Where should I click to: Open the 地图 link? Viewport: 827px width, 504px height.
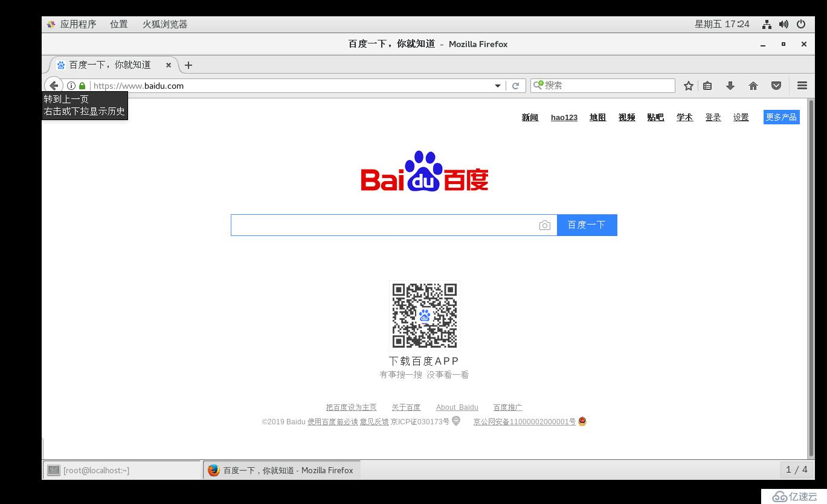(597, 118)
